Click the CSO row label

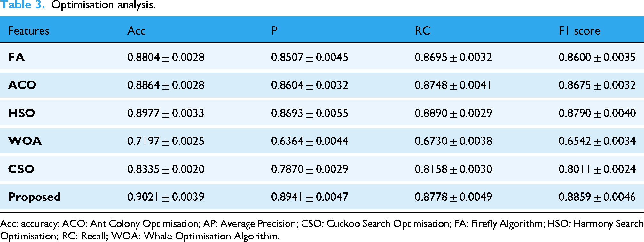pos(21,169)
